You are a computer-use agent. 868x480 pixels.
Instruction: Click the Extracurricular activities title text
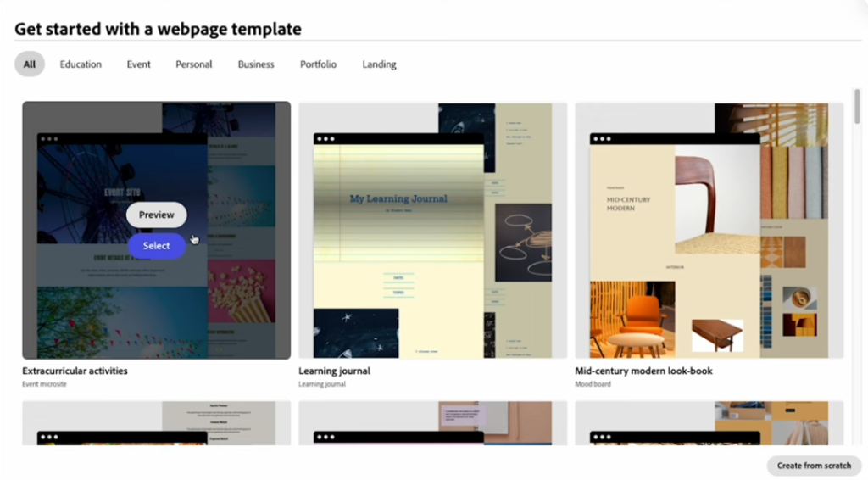tap(75, 371)
